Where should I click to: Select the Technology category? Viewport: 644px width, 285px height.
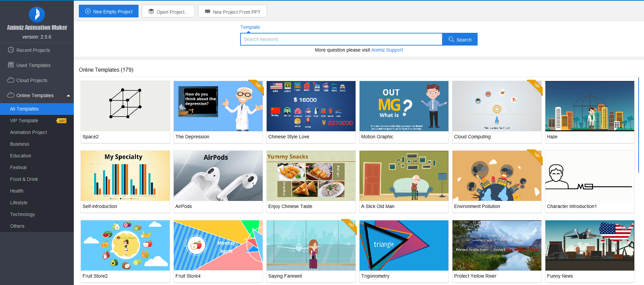click(22, 214)
